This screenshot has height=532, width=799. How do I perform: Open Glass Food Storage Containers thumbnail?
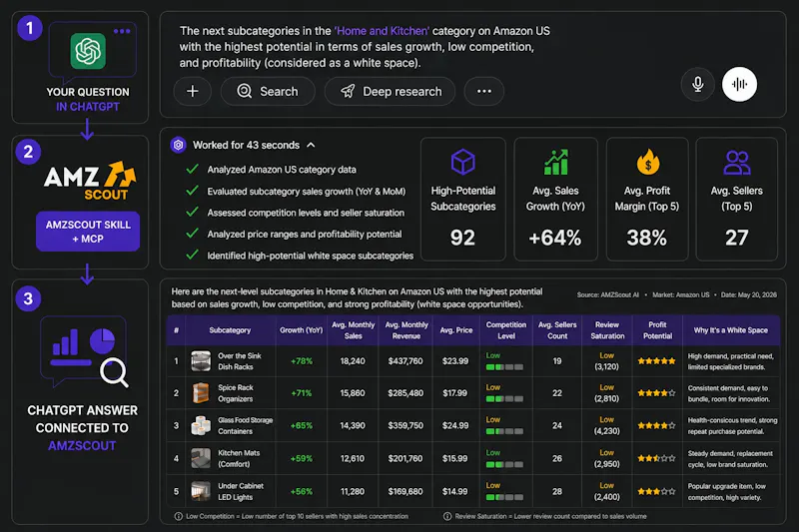tap(201, 425)
